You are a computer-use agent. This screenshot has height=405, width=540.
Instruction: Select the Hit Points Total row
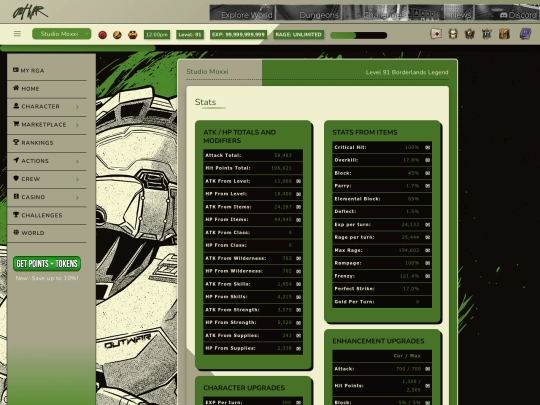(253, 168)
